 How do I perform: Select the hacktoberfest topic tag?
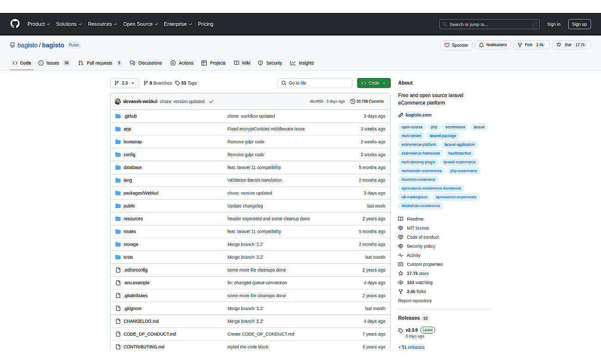point(460,153)
